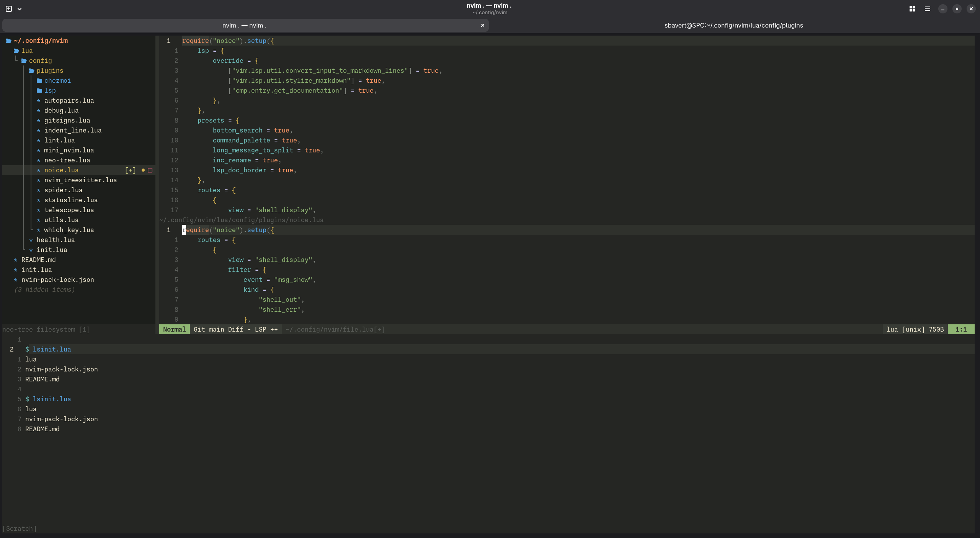The image size is (980, 538).
Task: Click the '"shell_err"' line in lower split
Action: point(281,309)
